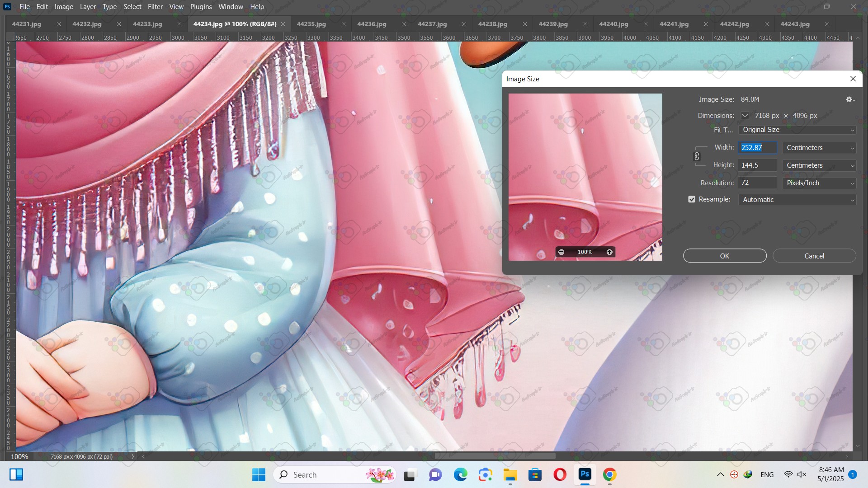Click the Width input field showing 252.87

(x=758, y=148)
